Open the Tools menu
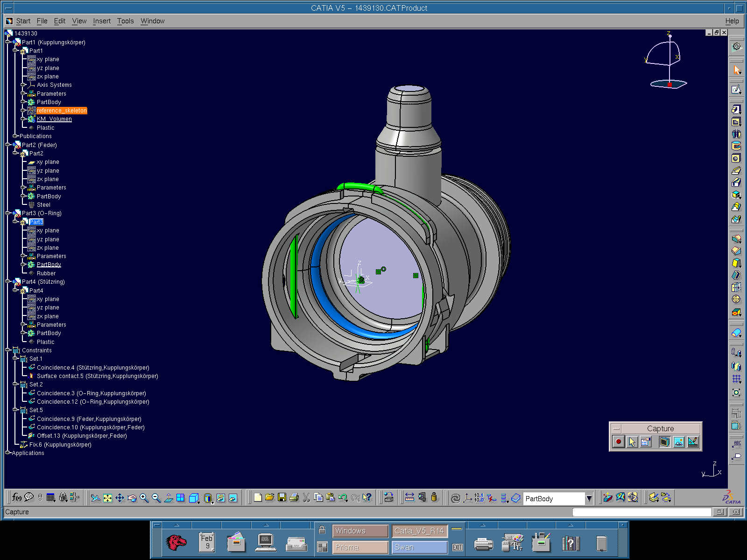Image resolution: width=747 pixels, height=560 pixels. [125, 21]
